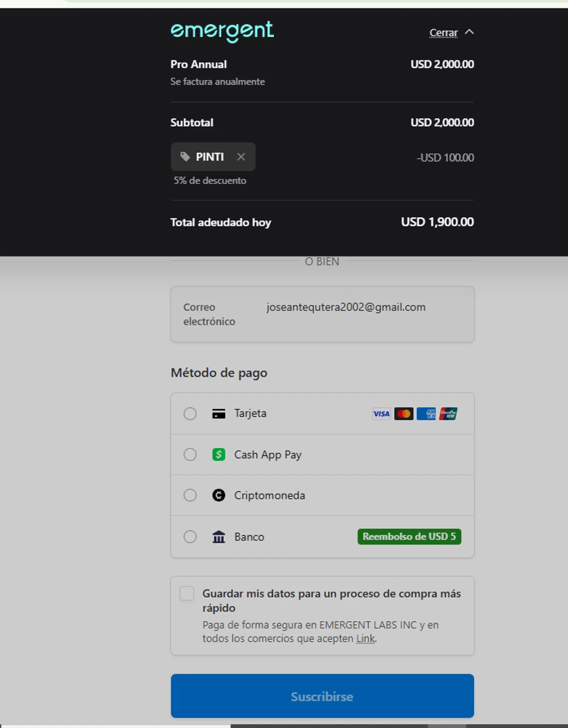Click the emergent logo
568x728 pixels.
click(222, 32)
